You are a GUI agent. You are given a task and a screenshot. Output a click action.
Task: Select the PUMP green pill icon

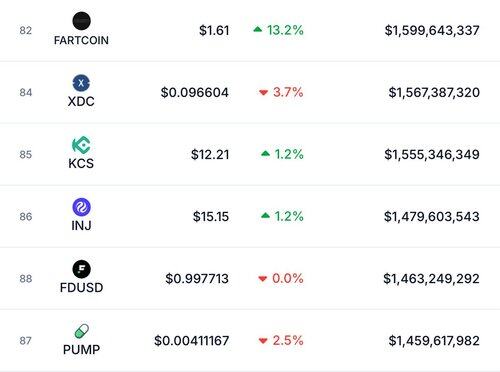81,331
